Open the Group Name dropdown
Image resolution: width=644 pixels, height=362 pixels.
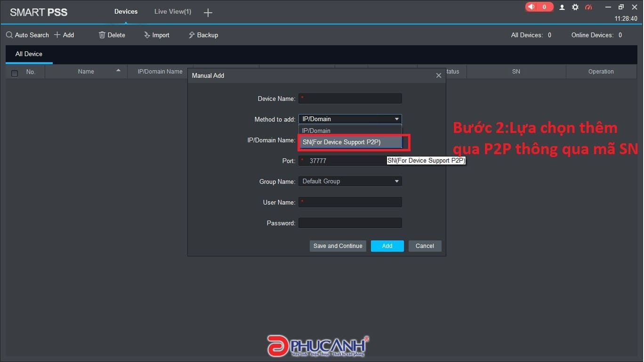coord(350,181)
